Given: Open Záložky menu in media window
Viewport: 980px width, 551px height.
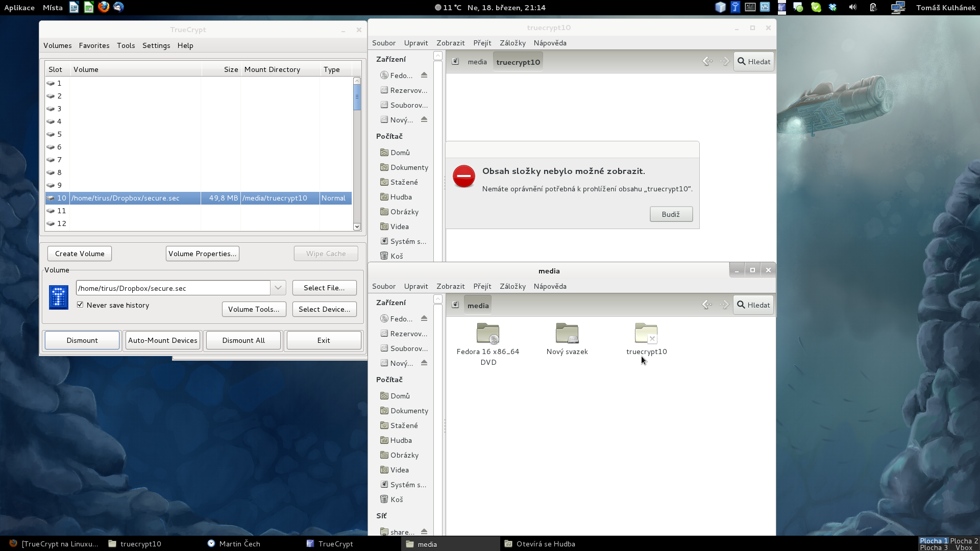Looking at the screenshot, I should point(512,286).
